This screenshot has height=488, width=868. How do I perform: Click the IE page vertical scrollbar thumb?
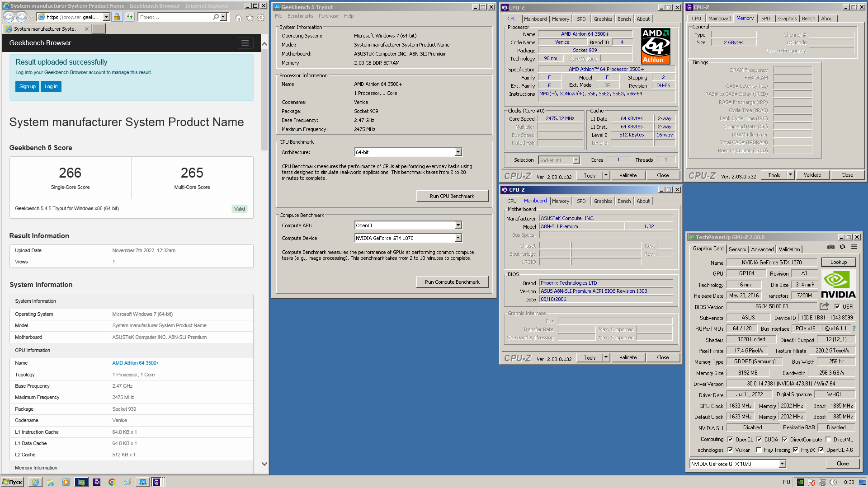264,99
